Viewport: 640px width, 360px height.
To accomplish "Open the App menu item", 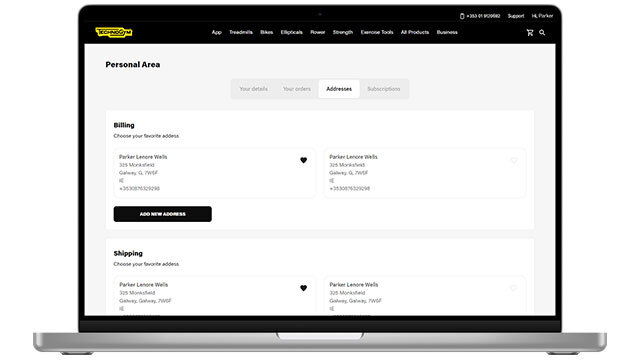I will pyautogui.click(x=216, y=32).
